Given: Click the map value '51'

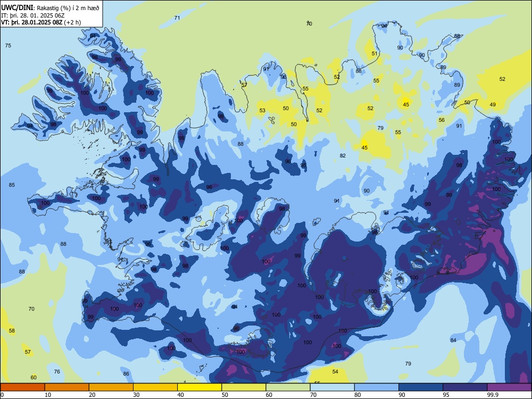Looking at the screenshot, I should [x=375, y=53].
